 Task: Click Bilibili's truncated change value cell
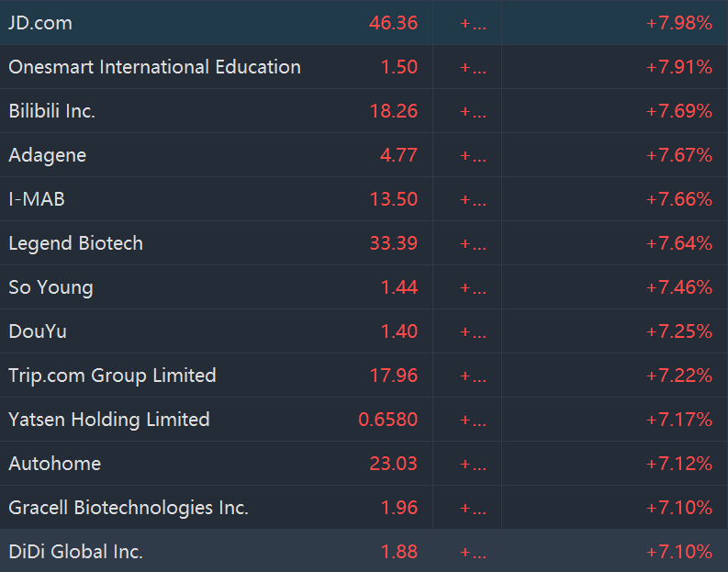[x=473, y=111]
